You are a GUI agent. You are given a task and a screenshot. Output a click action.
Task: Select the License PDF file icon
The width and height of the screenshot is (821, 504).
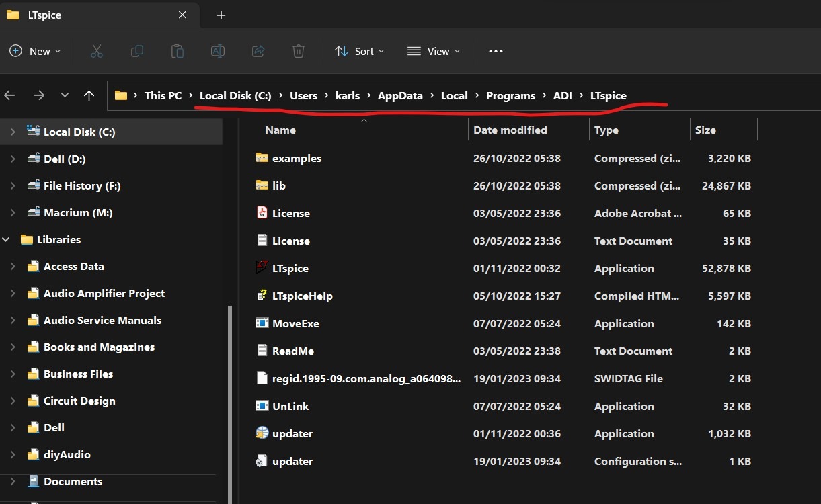tap(262, 213)
